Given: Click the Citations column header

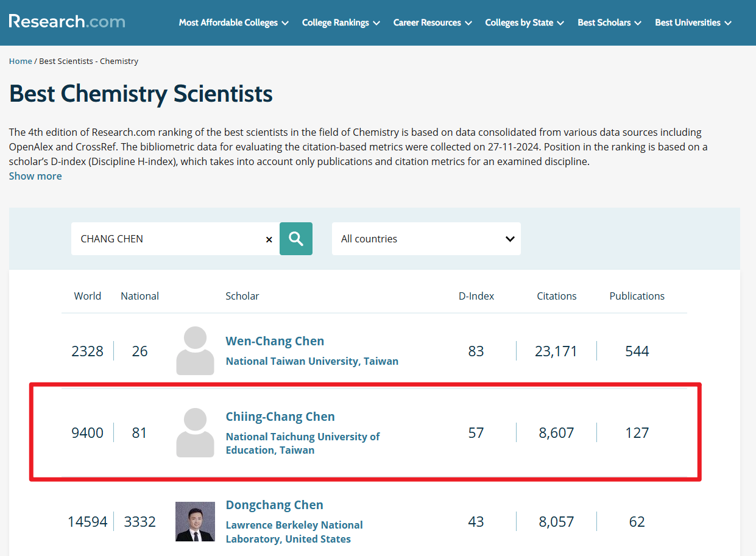Looking at the screenshot, I should 557,296.
